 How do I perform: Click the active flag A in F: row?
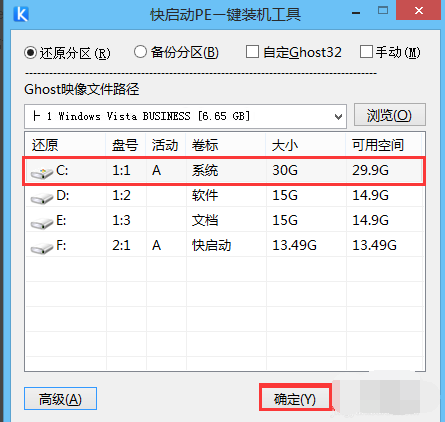(x=157, y=245)
